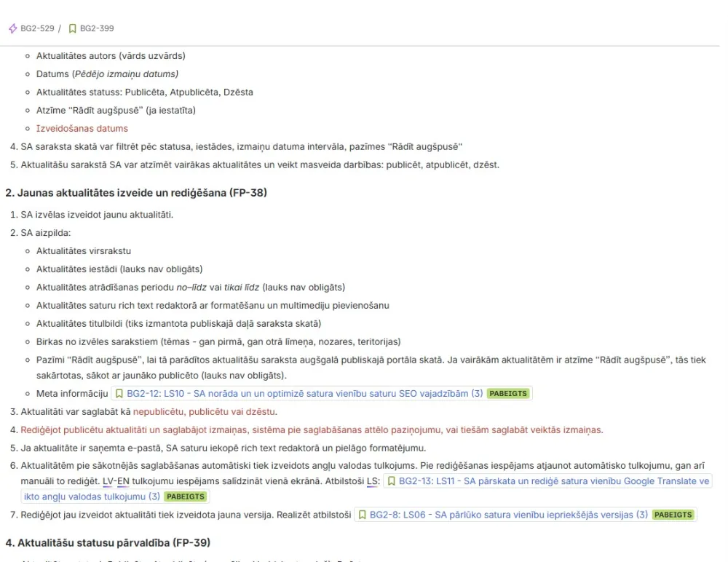Click the bookmark icon on BG2-13 link
The image size is (728, 562).
click(x=391, y=481)
